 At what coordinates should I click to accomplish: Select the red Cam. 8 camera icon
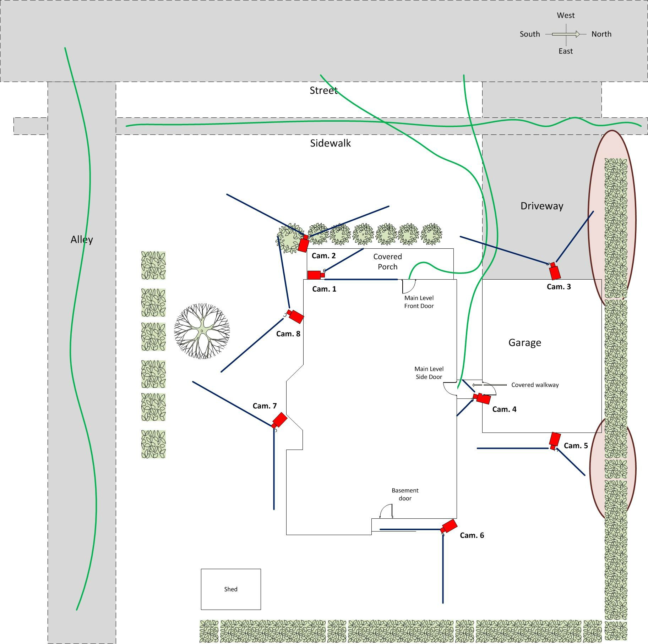tap(295, 316)
